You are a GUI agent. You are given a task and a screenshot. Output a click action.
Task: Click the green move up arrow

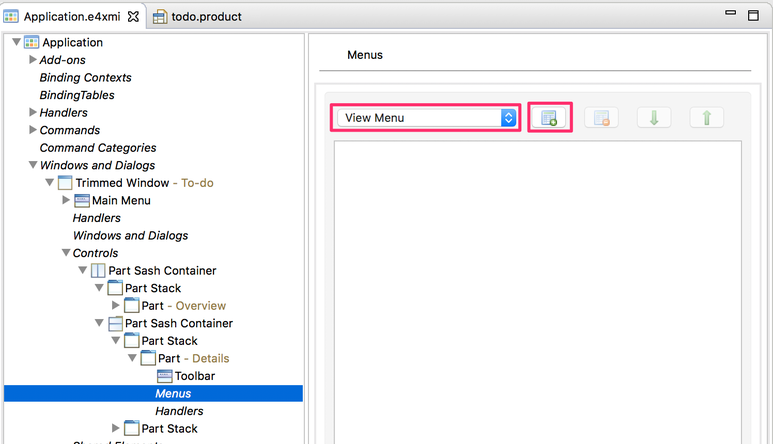pos(706,118)
